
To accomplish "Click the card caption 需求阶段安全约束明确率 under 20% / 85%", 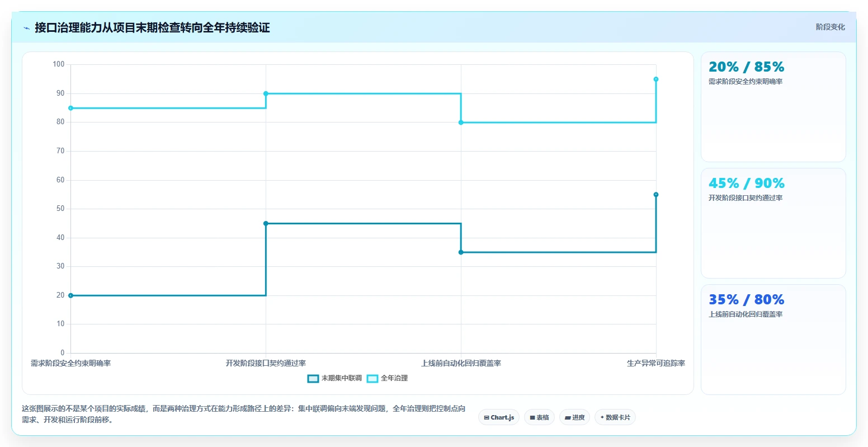I will point(746,82).
